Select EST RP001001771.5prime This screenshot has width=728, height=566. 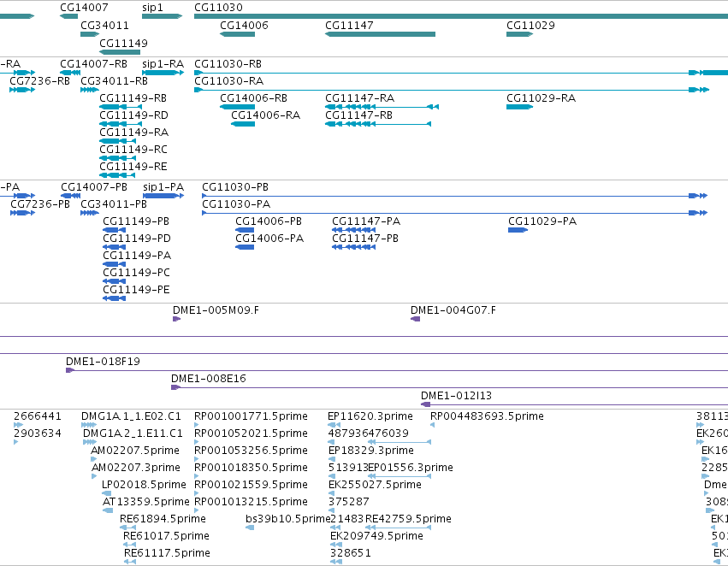pos(197,424)
